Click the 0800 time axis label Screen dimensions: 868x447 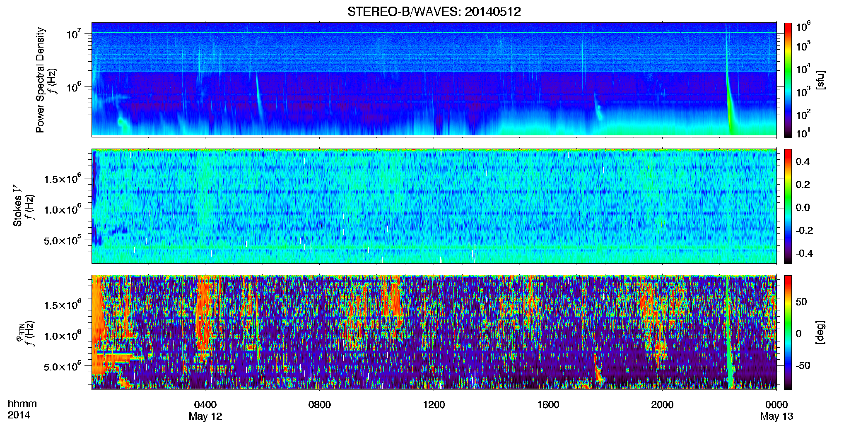pyautogui.click(x=319, y=405)
